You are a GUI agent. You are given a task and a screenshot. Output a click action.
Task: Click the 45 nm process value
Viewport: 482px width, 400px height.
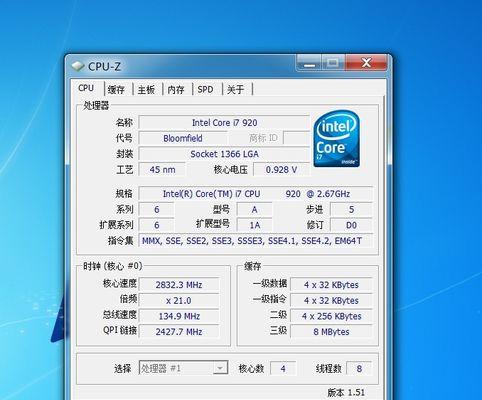162,170
